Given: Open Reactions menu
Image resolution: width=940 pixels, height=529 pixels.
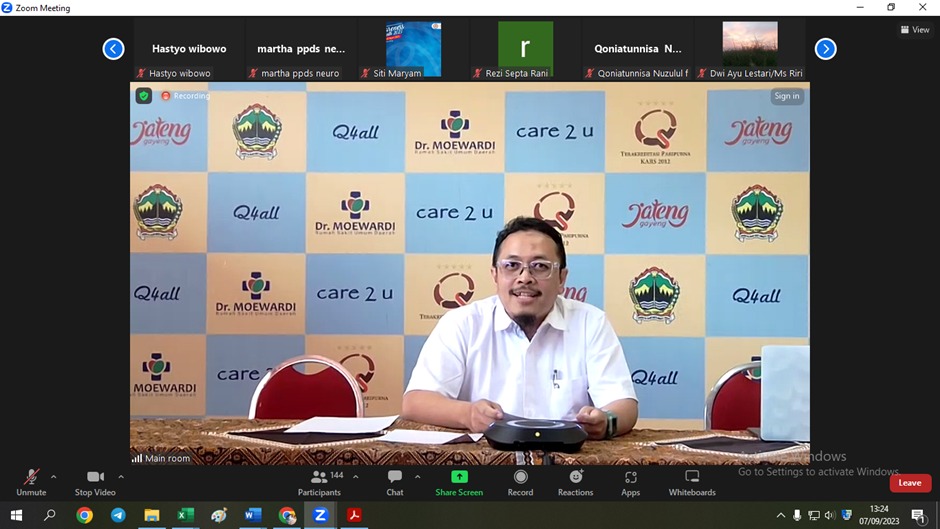Looking at the screenshot, I should tap(575, 479).
